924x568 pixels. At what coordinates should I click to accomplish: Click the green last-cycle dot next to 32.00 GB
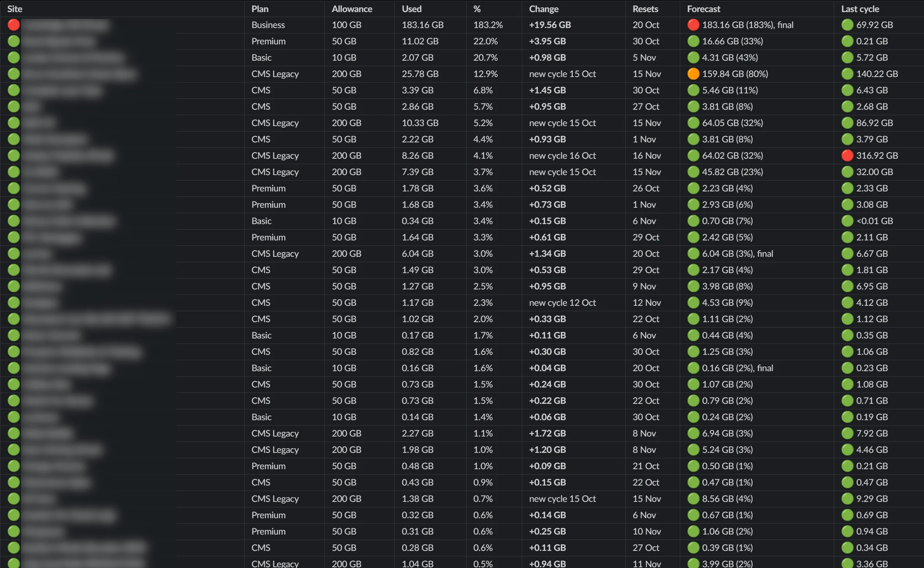point(847,172)
